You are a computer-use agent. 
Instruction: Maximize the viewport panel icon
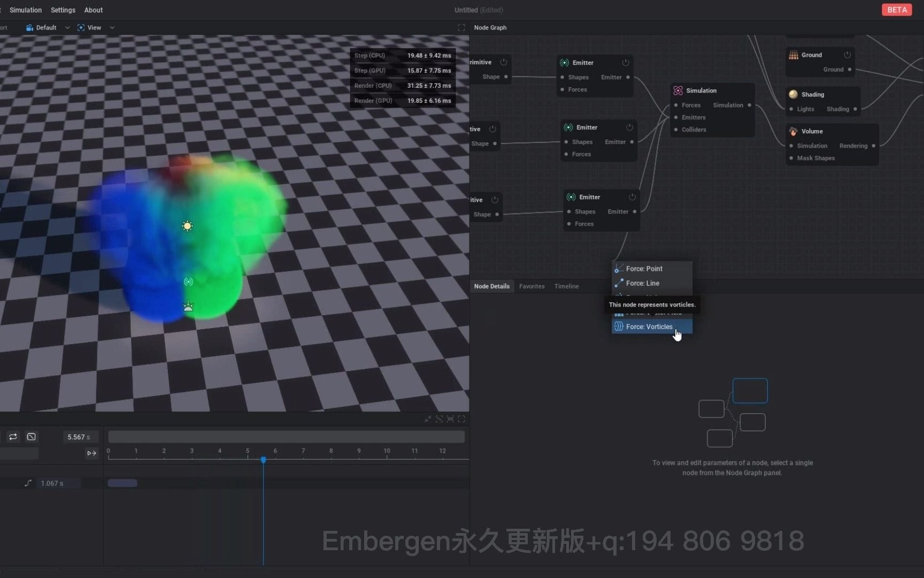(x=461, y=28)
